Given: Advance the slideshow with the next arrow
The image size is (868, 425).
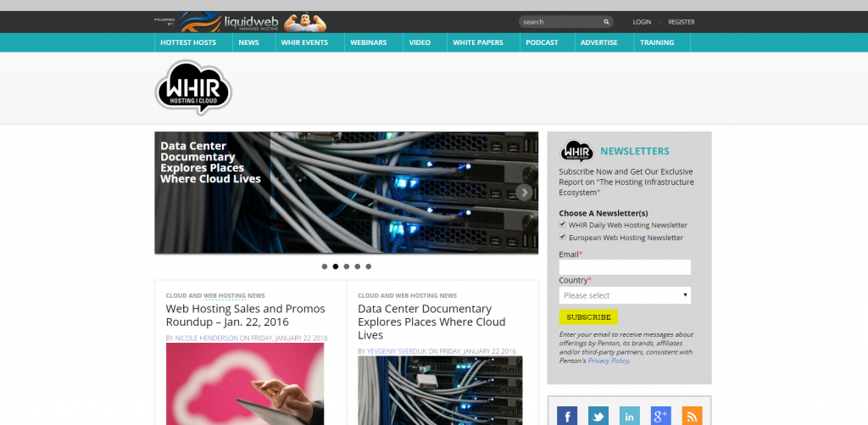Looking at the screenshot, I should (x=524, y=193).
